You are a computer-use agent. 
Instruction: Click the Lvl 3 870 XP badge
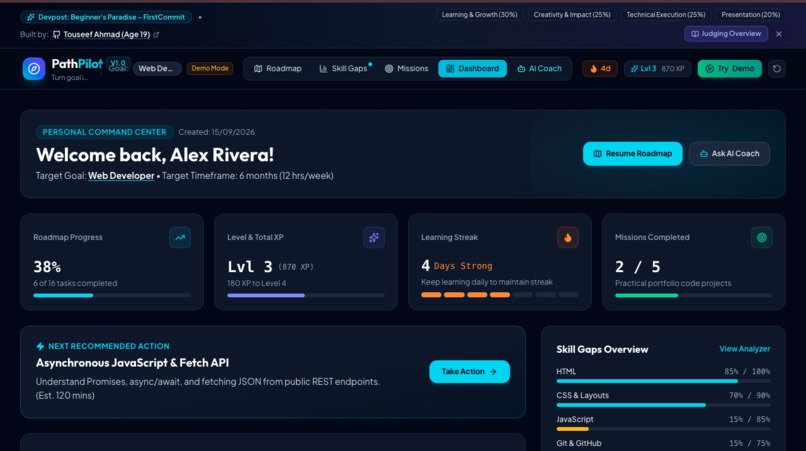(657, 68)
